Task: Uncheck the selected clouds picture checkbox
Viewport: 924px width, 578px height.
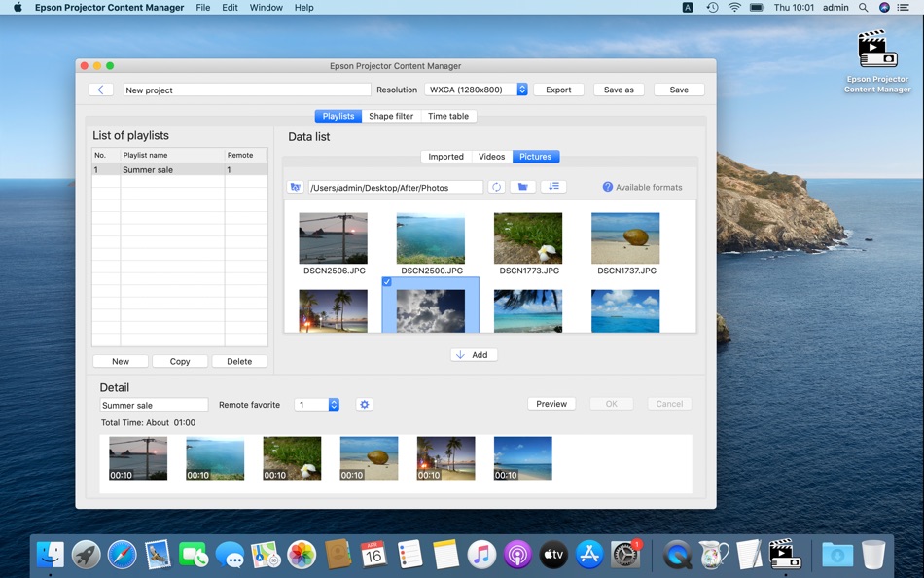Action: point(387,282)
